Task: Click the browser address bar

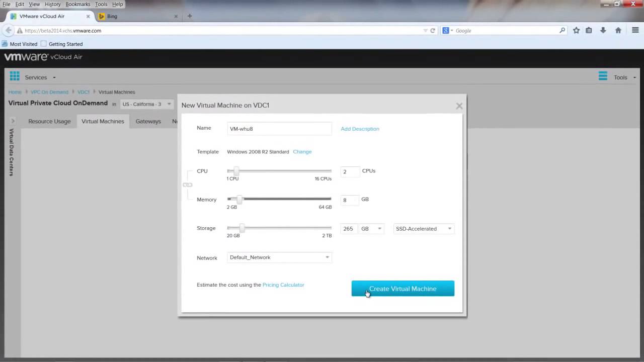Action: [x=221, y=31]
